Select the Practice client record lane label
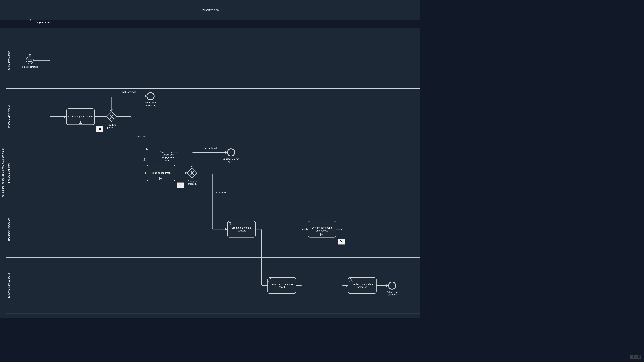The image size is (644, 362). coord(9,117)
